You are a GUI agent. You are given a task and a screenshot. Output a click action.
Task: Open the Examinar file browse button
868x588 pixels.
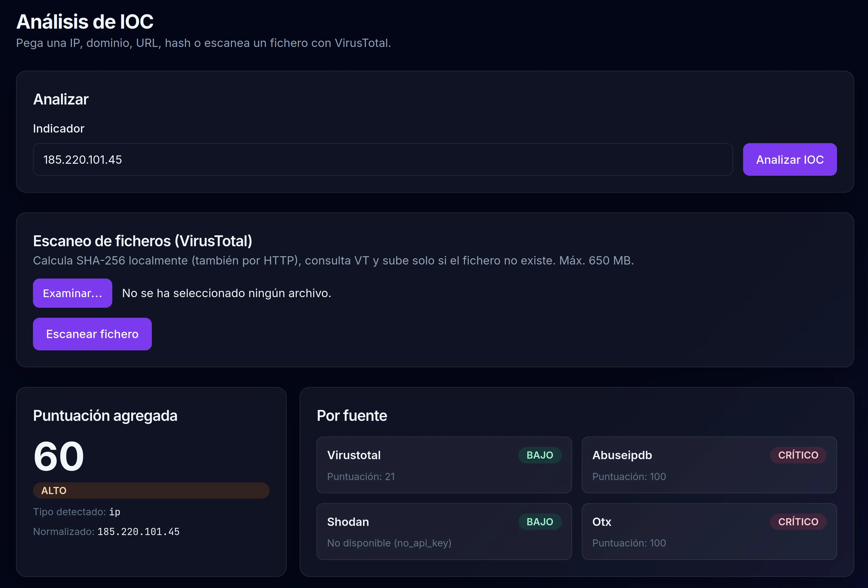[72, 293]
